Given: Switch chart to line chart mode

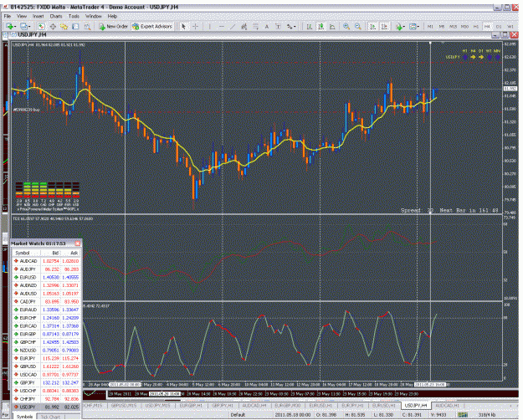Looking at the screenshot, I should coord(332,26).
